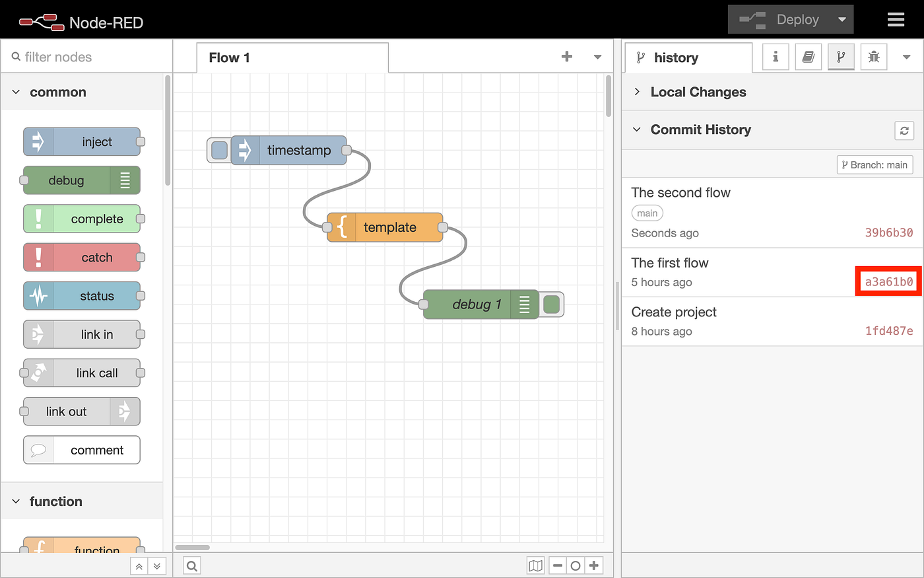Open the info sidebar tab icon
This screenshot has width=924, height=578.
(775, 57)
